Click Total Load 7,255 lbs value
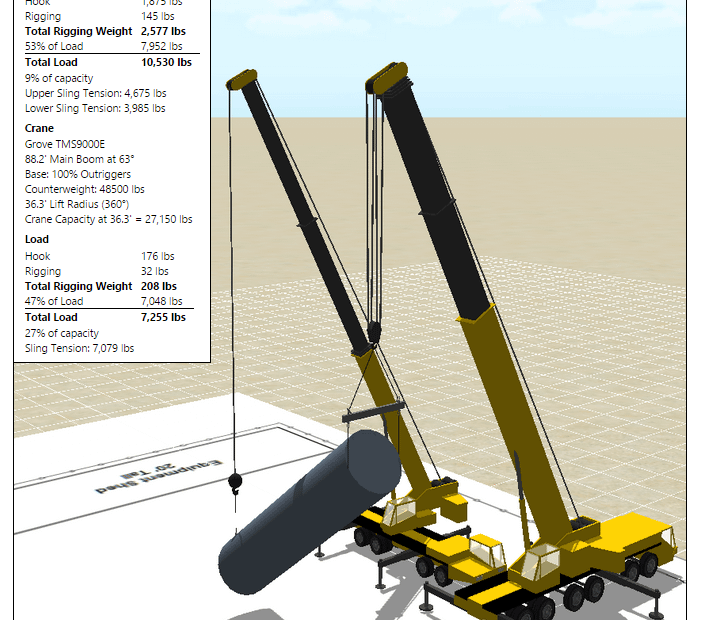The height and width of the screenshot is (620, 702). [x=163, y=317]
